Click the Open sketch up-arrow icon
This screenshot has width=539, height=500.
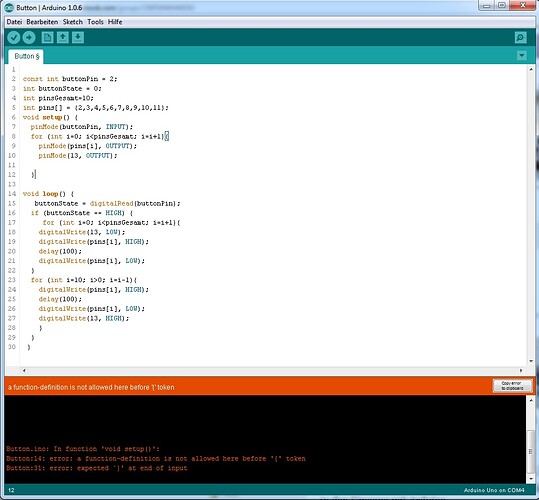point(63,37)
